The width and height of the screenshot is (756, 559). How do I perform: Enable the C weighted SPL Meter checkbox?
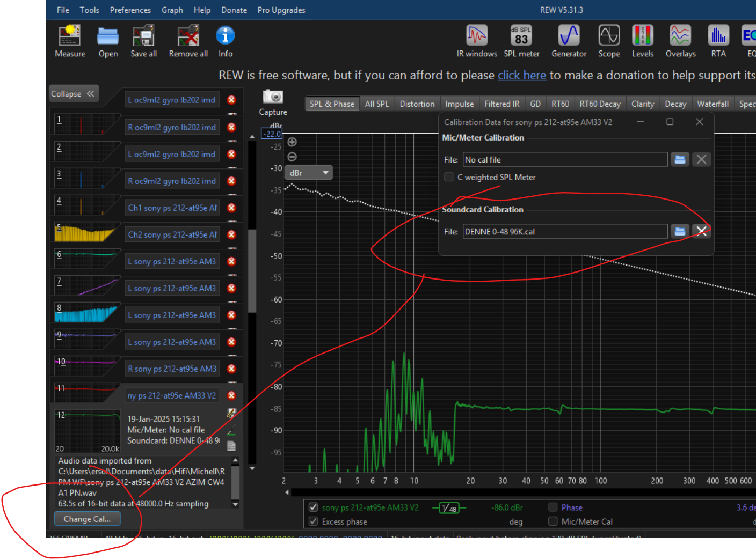coord(449,177)
